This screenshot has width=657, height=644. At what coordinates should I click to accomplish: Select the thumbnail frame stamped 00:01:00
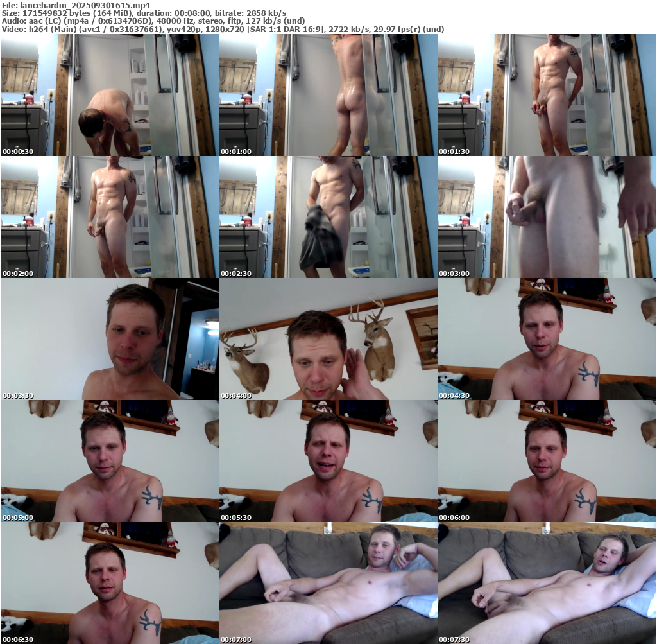pos(328,95)
